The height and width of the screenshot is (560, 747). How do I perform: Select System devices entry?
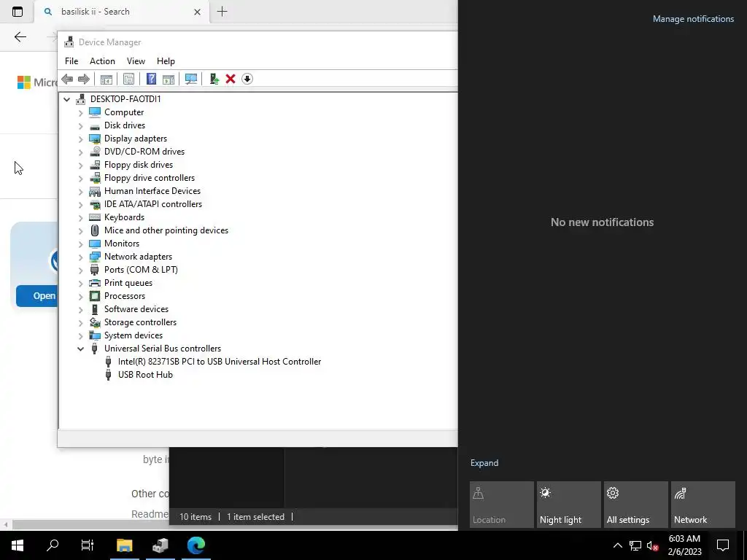(x=133, y=335)
